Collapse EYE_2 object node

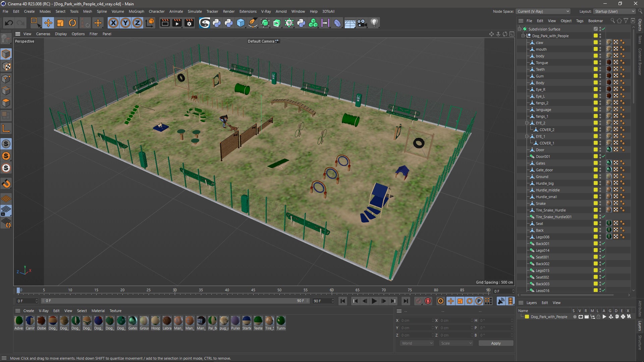[x=527, y=123]
